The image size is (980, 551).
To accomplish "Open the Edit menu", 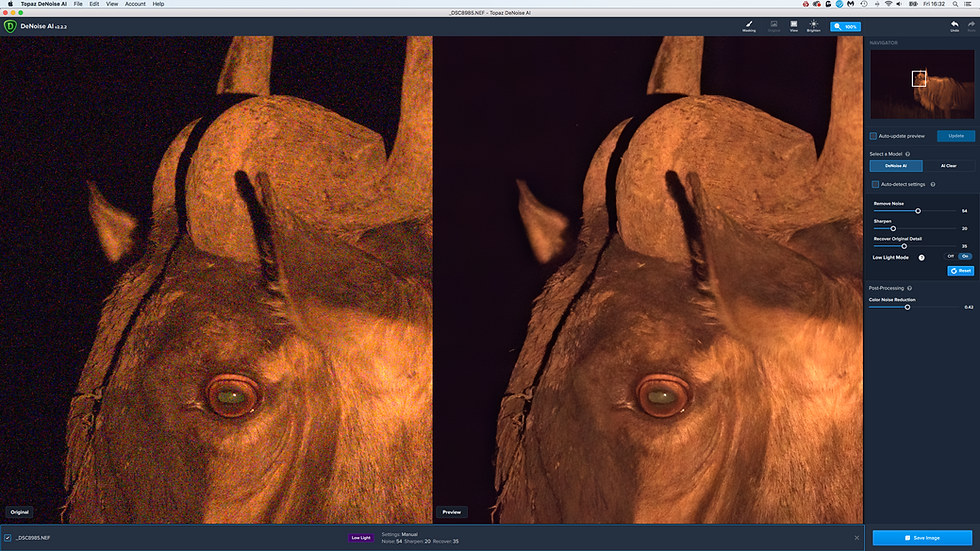I will 94,4.
